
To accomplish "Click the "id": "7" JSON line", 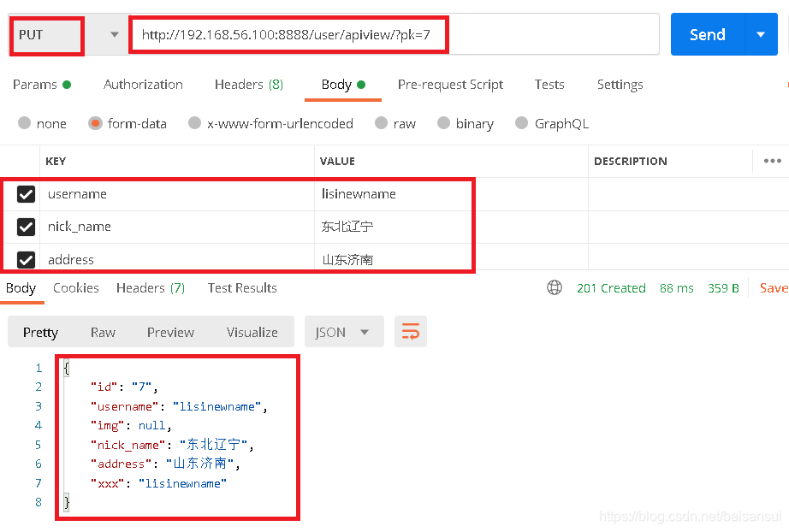I will [124, 387].
